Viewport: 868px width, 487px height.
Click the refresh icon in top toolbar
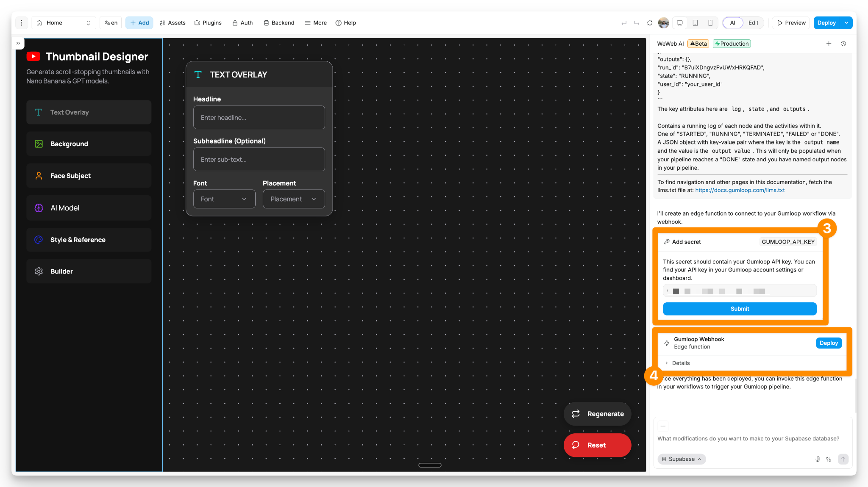point(650,23)
